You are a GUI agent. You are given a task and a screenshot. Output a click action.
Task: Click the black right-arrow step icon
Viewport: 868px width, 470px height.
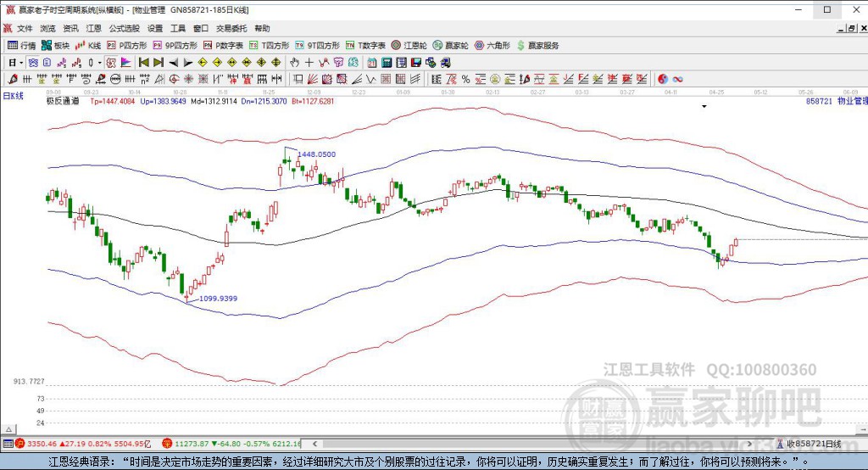coord(188,63)
